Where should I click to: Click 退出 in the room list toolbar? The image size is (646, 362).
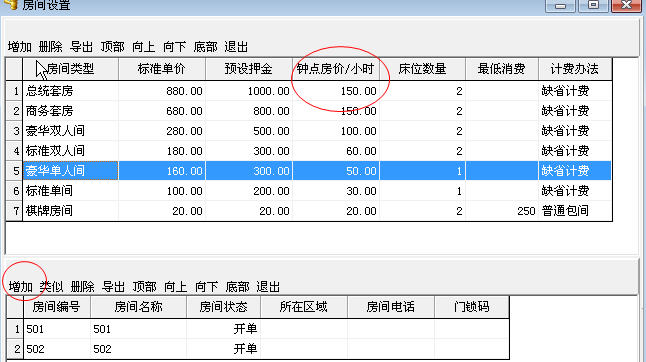268,287
